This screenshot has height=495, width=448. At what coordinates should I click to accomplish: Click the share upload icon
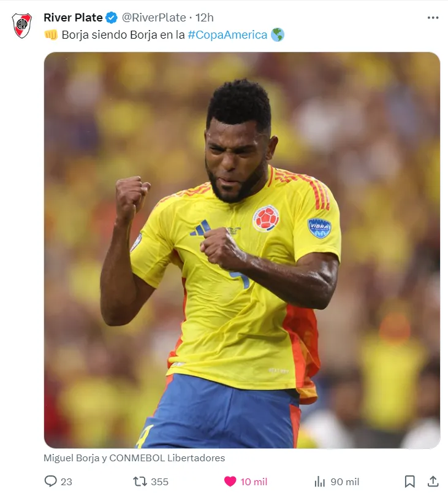(433, 482)
